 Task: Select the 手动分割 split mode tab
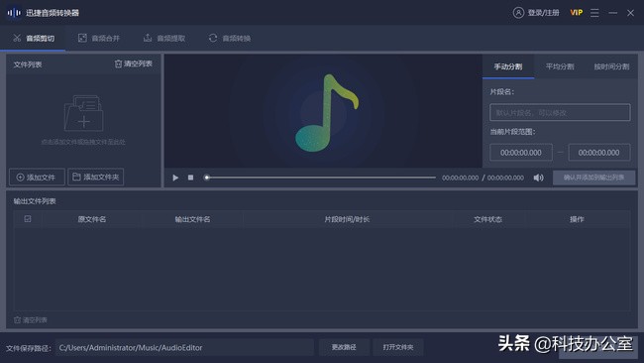coord(508,66)
